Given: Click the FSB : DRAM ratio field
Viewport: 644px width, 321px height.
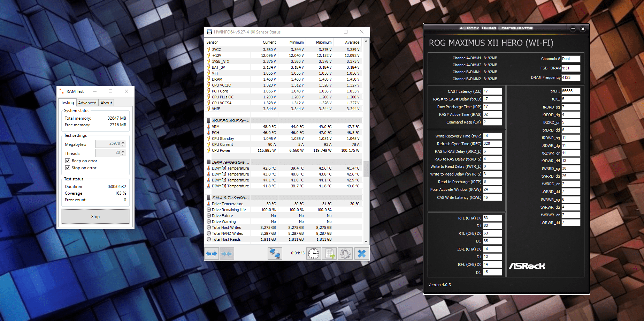Looking at the screenshot, I should click(x=571, y=68).
